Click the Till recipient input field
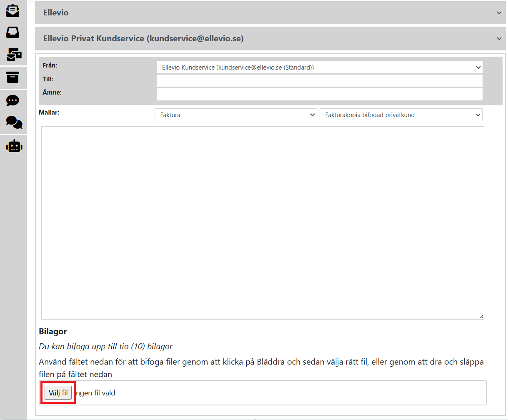This screenshot has height=420, width=508. (320, 80)
